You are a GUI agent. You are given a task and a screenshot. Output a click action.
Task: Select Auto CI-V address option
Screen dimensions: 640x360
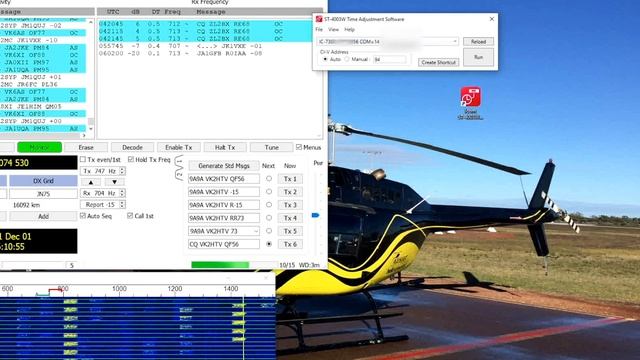(325, 60)
